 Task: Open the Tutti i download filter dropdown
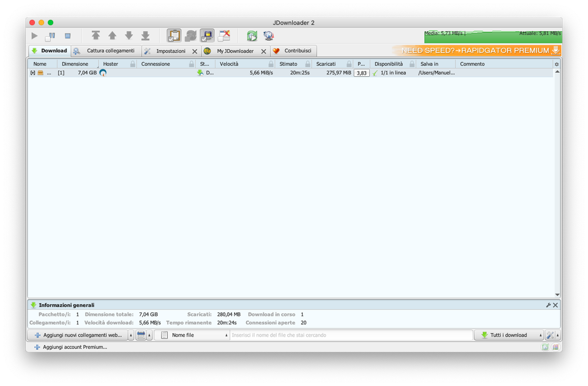pyautogui.click(x=509, y=335)
